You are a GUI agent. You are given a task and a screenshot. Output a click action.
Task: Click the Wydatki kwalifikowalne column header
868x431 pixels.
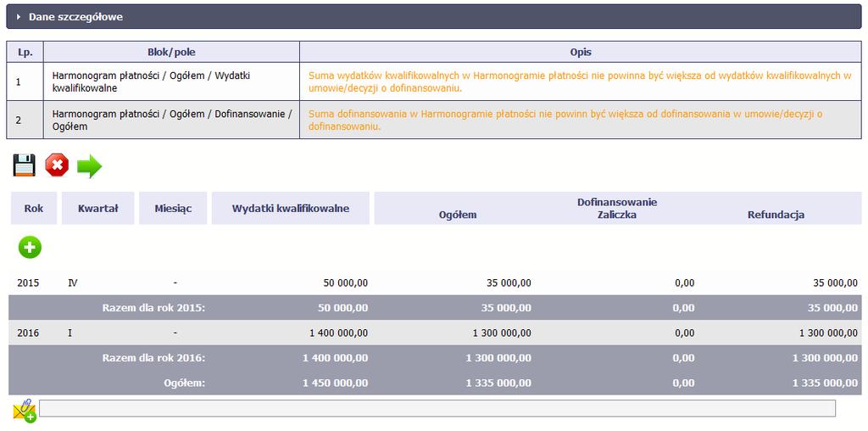(x=291, y=209)
